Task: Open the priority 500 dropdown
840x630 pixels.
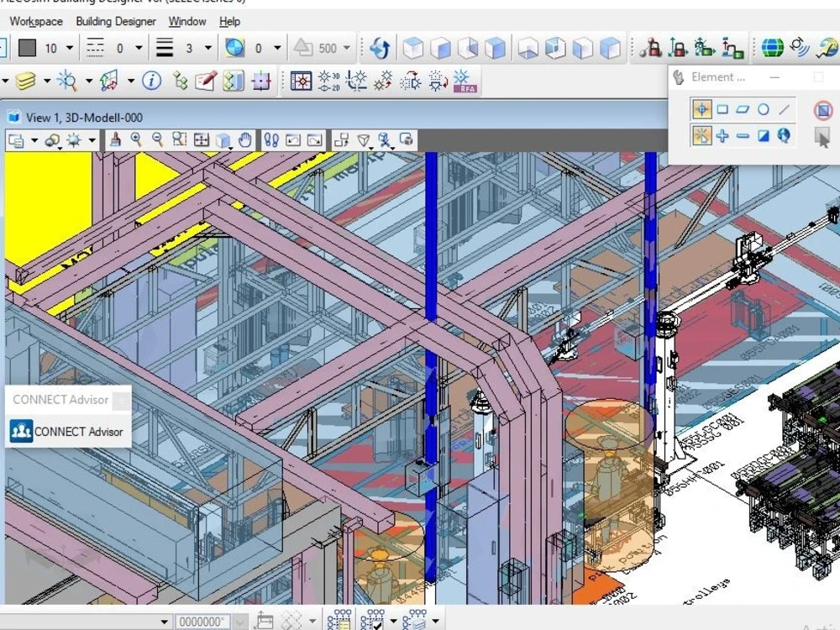Action: tap(347, 48)
